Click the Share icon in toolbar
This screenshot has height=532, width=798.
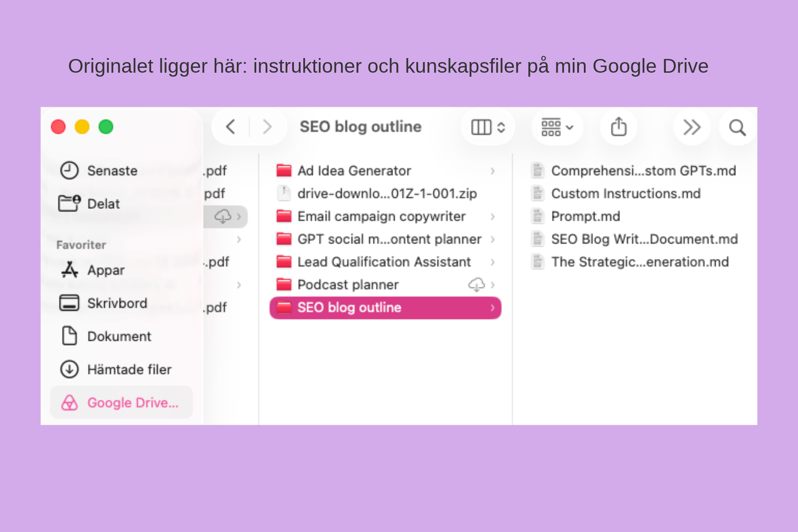[x=618, y=128]
